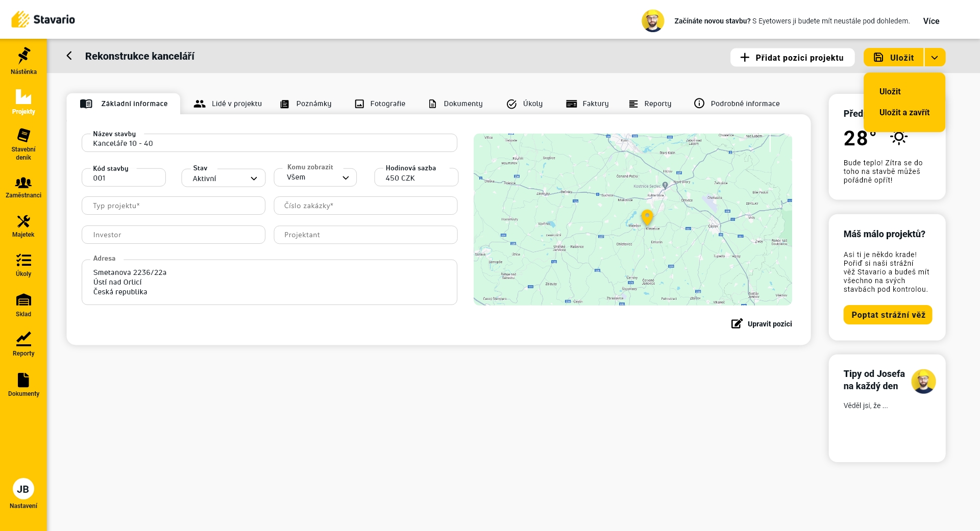Switch to the Fotografie tab
The height and width of the screenshot is (531, 980).
pyautogui.click(x=380, y=104)
